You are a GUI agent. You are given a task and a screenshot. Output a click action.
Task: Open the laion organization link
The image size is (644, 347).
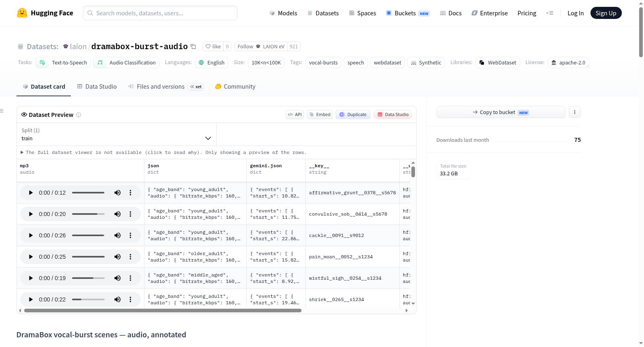click(78, 46)
